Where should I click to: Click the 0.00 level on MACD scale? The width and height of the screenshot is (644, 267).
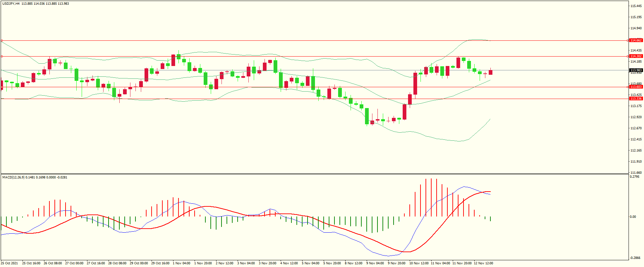click(x=633, y=217)
